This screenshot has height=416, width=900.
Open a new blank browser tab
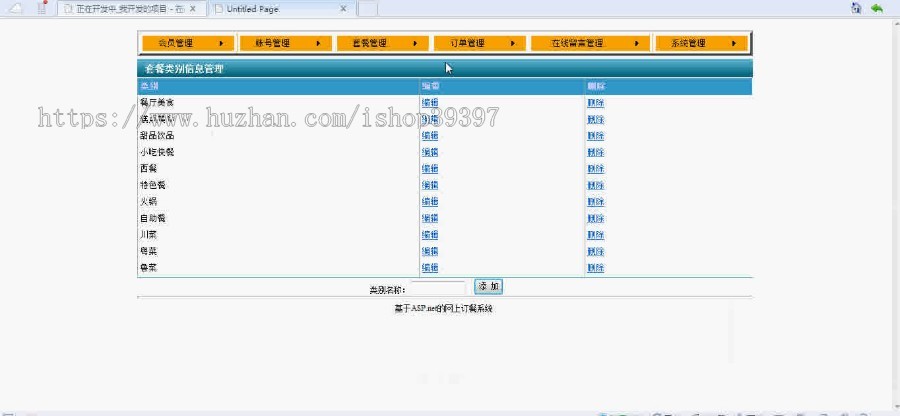(x=368, y=9)
